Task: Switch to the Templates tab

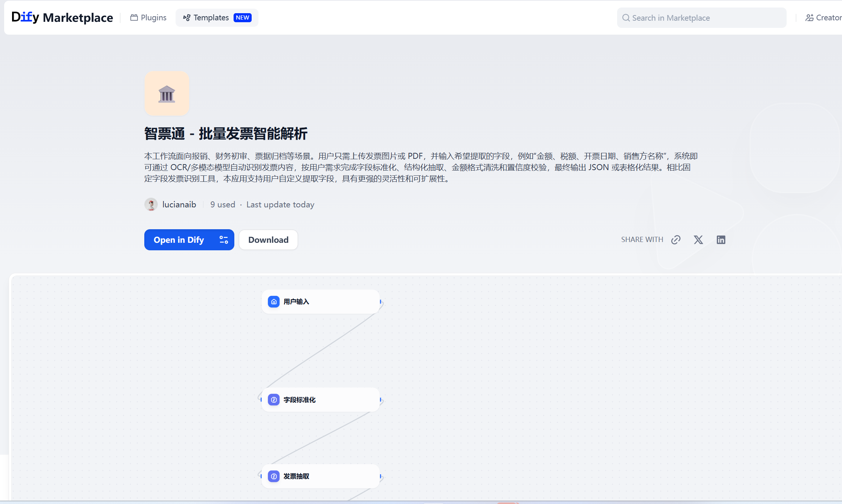Action: pos(217,18)
